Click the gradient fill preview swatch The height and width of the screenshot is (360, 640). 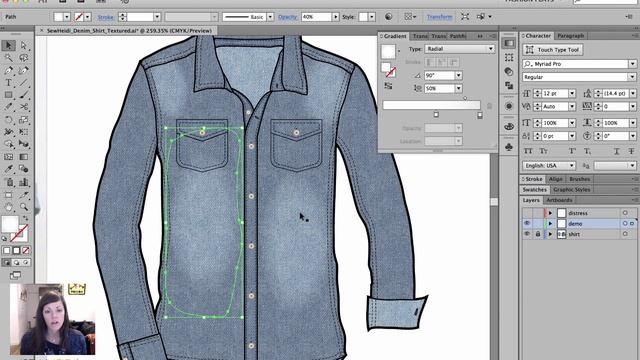(x=388, y=51)
